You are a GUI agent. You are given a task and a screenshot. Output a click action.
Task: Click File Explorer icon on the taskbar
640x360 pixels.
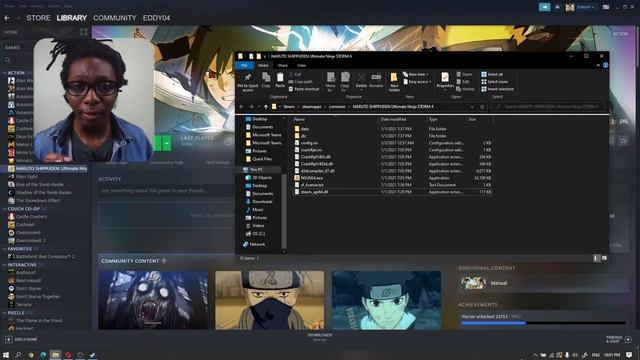pyautogui.click(x=56, y=355)
